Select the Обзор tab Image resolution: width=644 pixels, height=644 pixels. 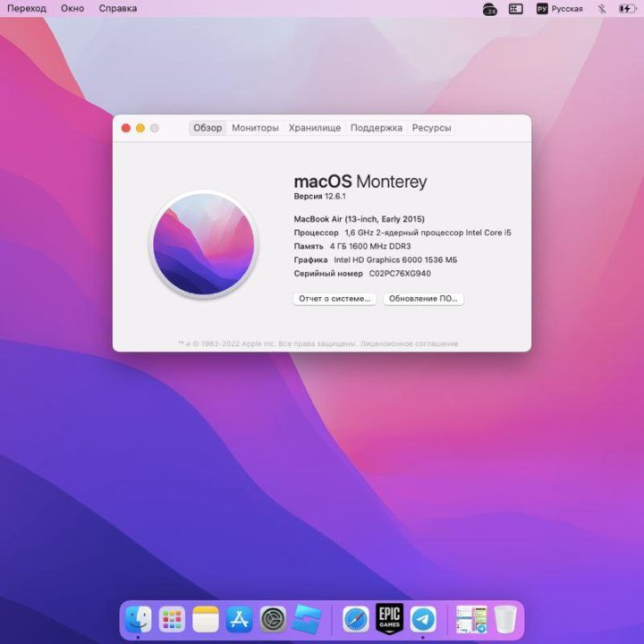208,128
